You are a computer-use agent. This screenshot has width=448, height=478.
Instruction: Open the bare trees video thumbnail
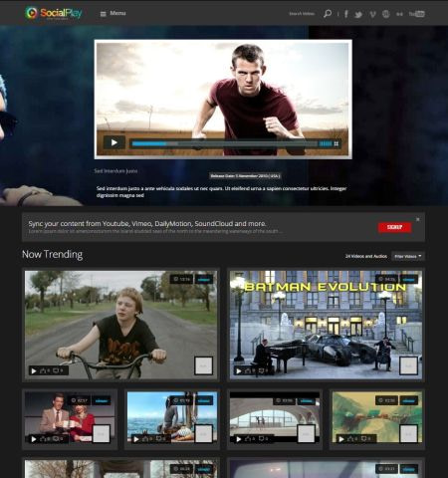coord(120,469)
